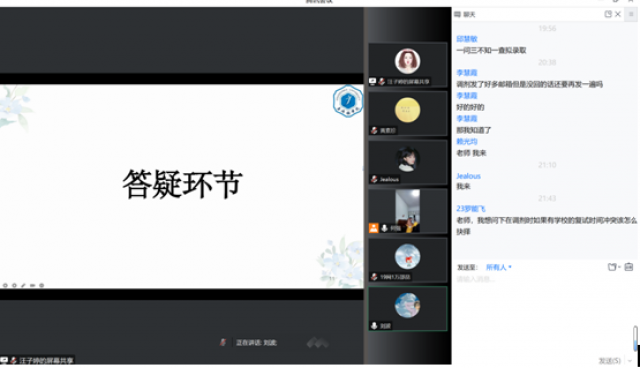Click the pen annotation icon on slide
Viewport: 640px width, 368px height.
(x=23, y=285)
